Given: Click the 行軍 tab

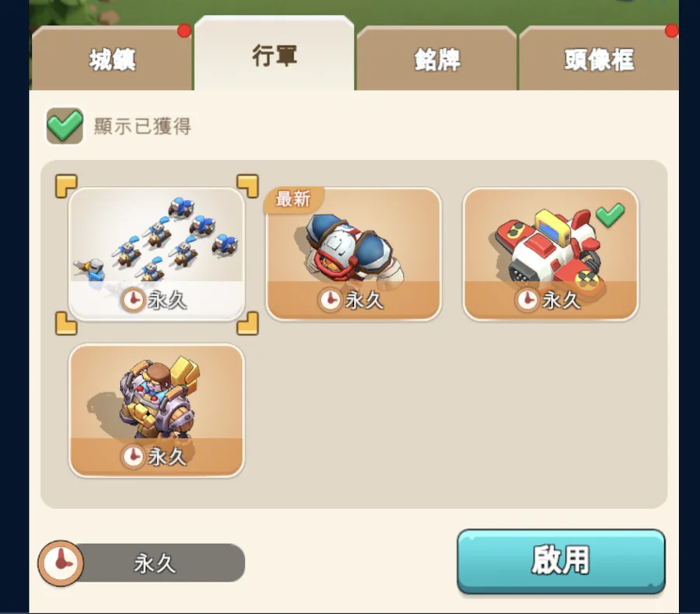Looking at the screenshot, I should (x=274, y=54).
